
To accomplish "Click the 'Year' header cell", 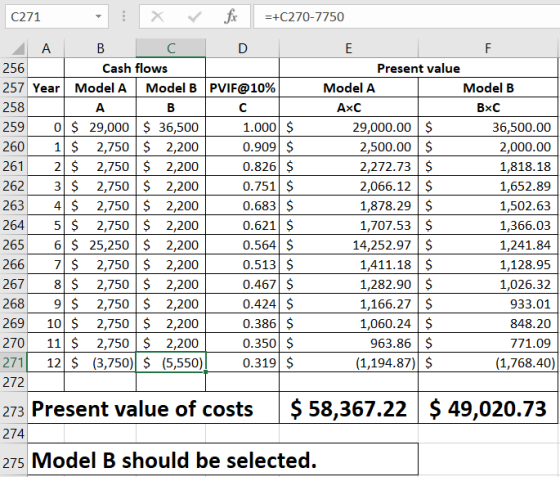I will [46, 87].
